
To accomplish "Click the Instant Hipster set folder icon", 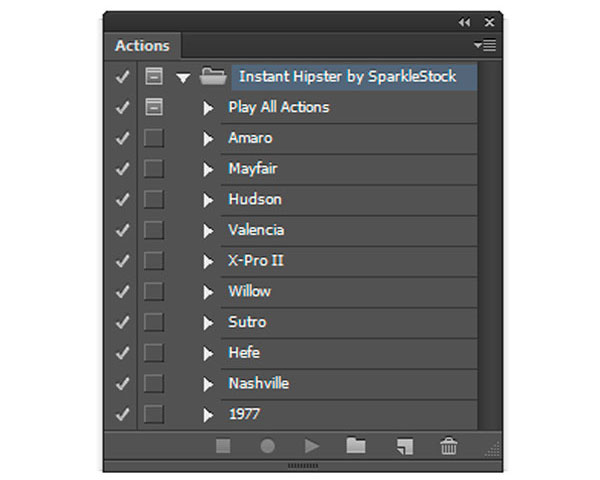I will (x=213, y=76).
